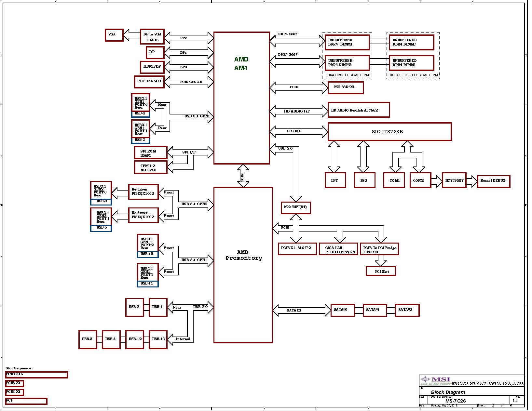Select the blue USB-11 label
The width and height of the screenshot is (532, 411).
coord(148,284)
